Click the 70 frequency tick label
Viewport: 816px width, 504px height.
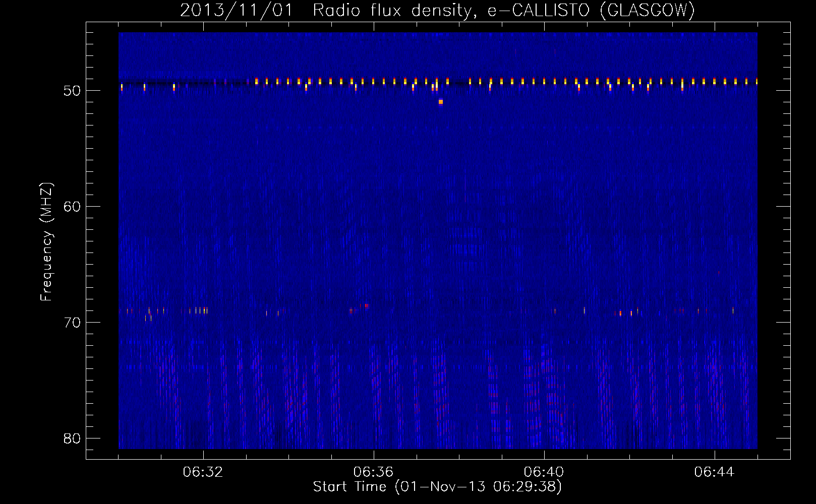coord(72,323)
